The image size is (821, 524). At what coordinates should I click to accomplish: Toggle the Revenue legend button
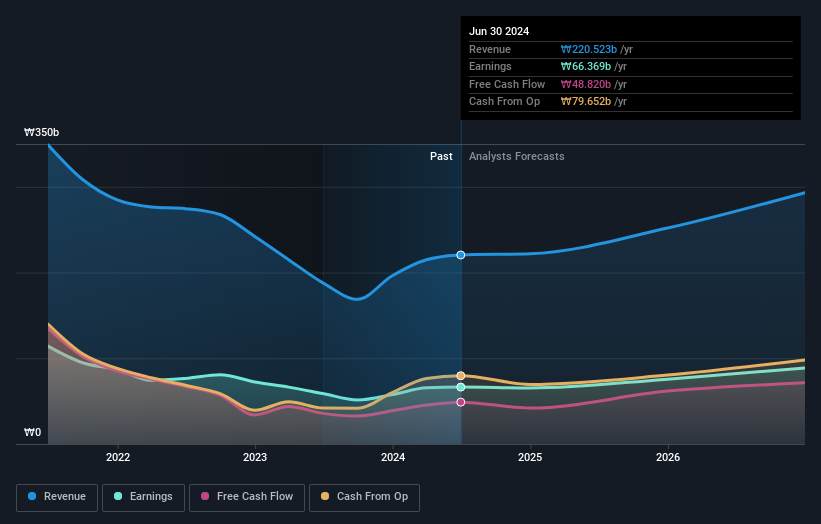[57, 497]
